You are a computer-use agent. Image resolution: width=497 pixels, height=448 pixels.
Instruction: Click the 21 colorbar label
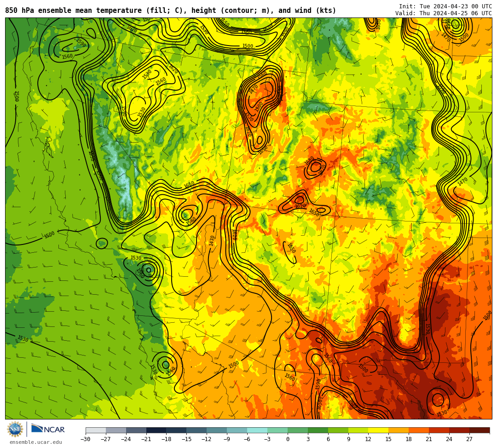(x=429, y=439)
